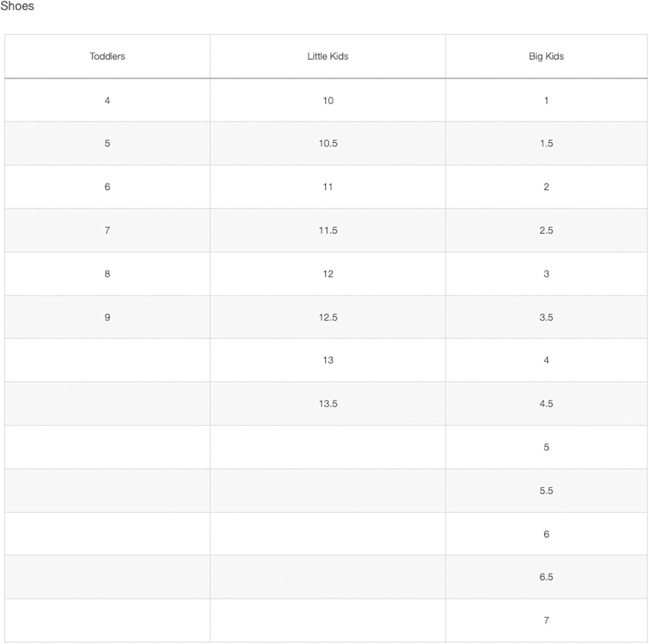Choose Little Kids size 10.5
This screenshot has width=649, height=644.
tap(328, 143)
